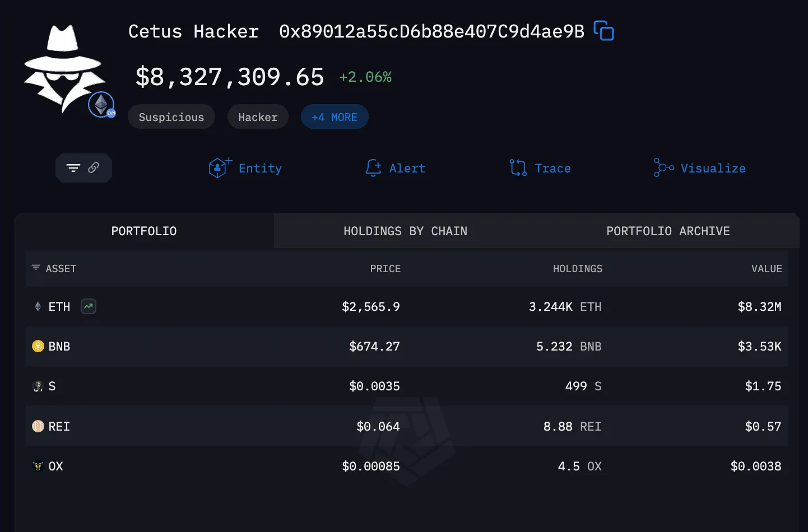Open the Entity action
808x532 pixels.
pos(245,168)
